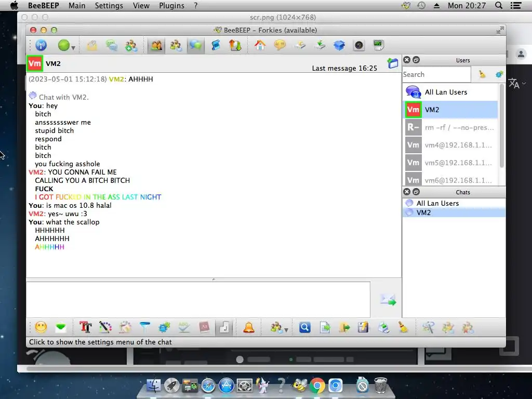Close the Chats panel with X button
The image size is (532, 399).
tap(407, 192)
